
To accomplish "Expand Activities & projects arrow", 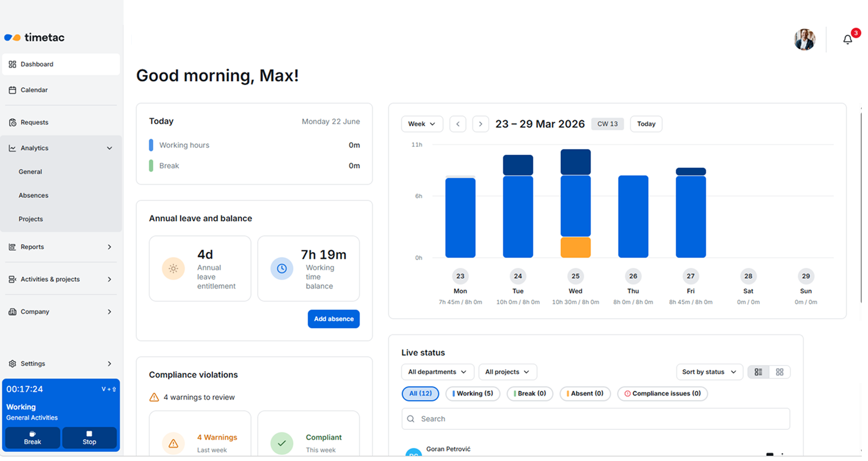I will point(110,279).
